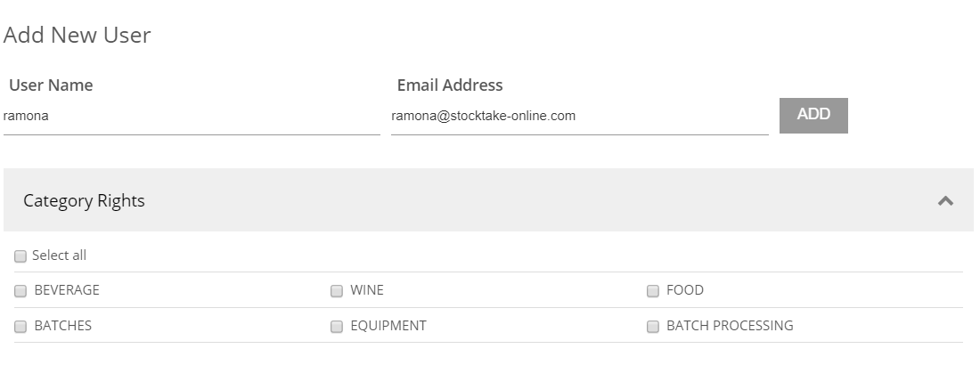
Task: Click the User Name field containing ramona
Action: pyautogui.click(x=192, y=116)
